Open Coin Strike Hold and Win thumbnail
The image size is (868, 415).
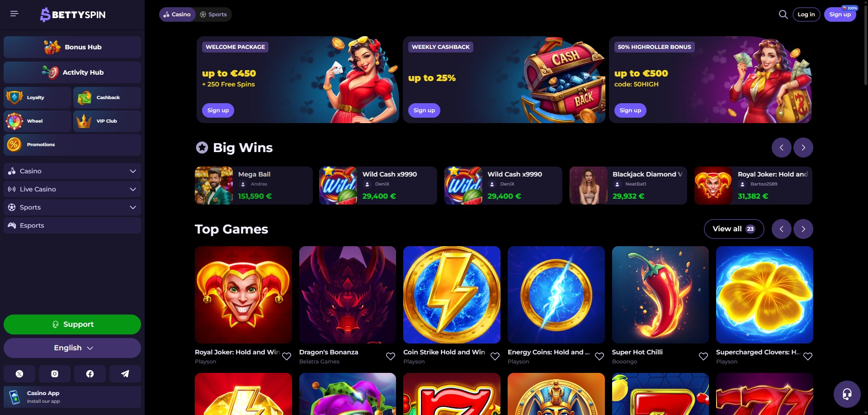tap(452, 295)
